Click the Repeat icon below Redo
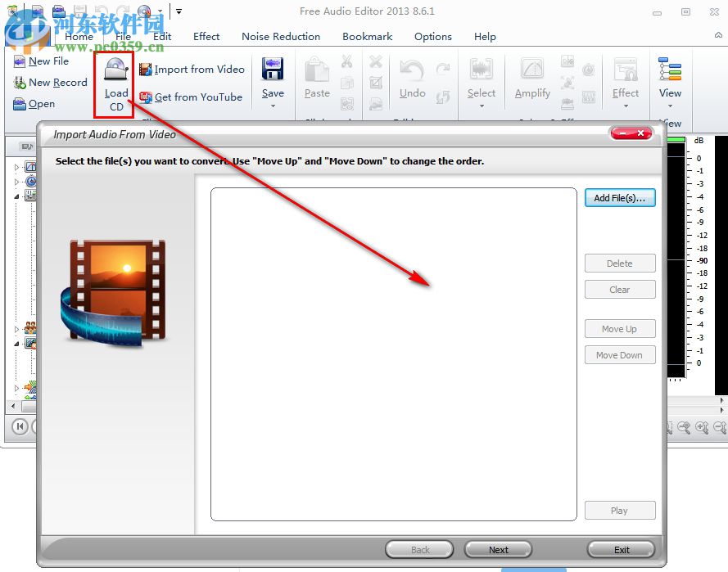 pos(443,97)
